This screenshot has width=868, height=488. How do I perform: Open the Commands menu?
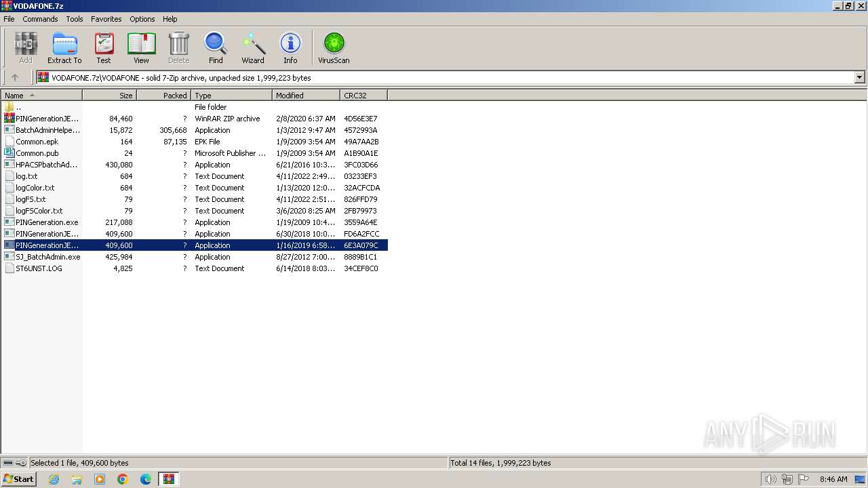coord(40,19)
